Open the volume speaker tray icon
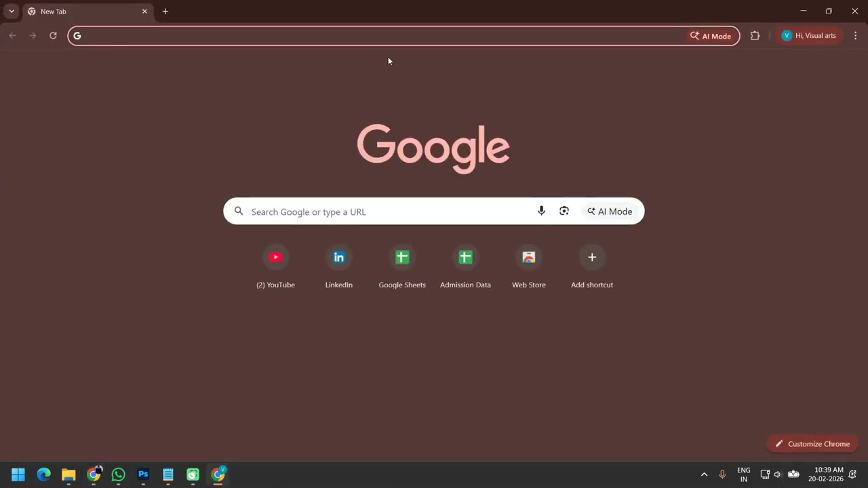The width and height of the screenshot is (868, 488). [x=778, y=474]
